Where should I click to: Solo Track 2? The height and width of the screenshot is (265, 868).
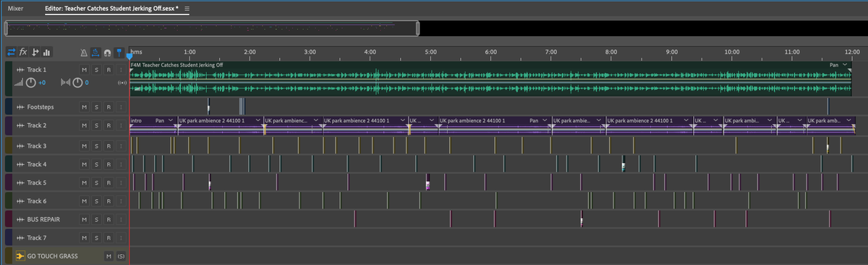click(x=97, y=126)
